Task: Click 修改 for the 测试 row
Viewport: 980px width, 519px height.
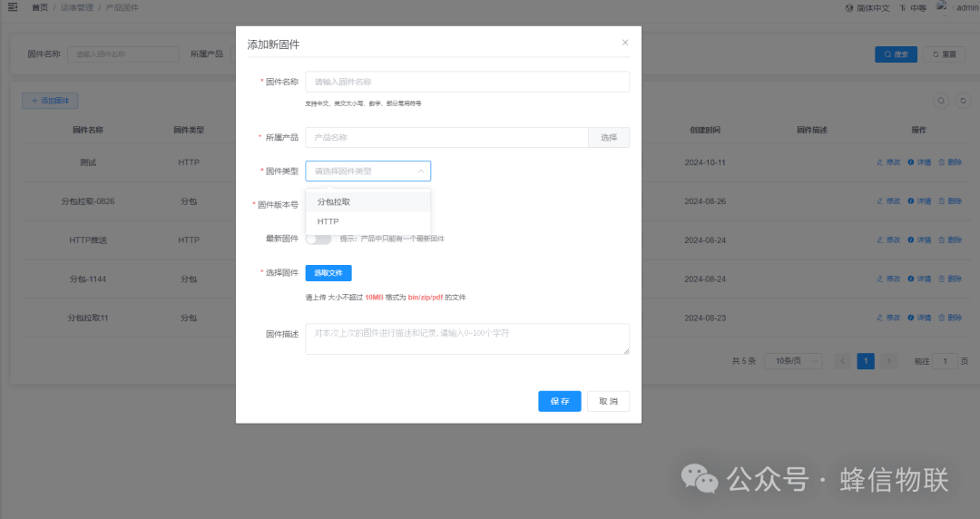Action: tap(888, 162)
